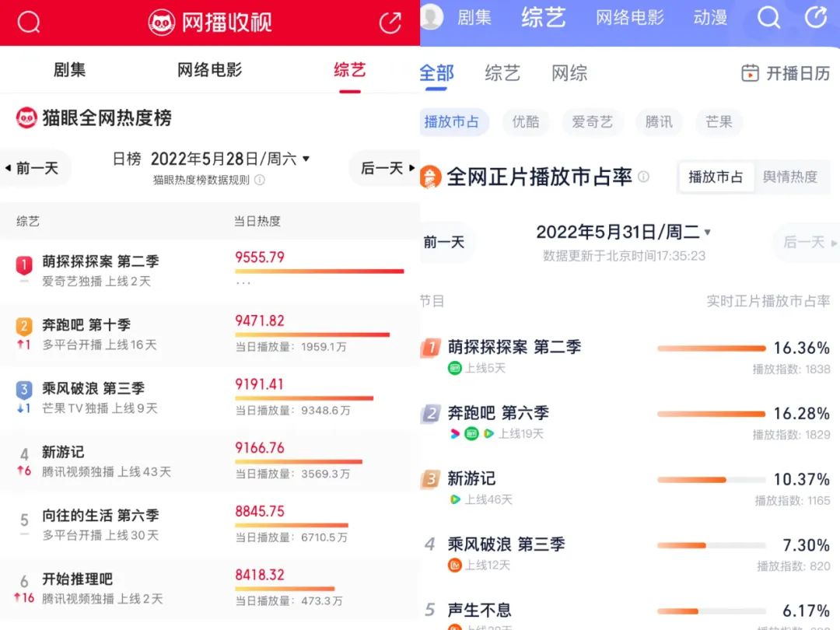The height and width of the screenshot is (630, 840).
Task: Tap the share icon in blue header
Action: point(815,18)
